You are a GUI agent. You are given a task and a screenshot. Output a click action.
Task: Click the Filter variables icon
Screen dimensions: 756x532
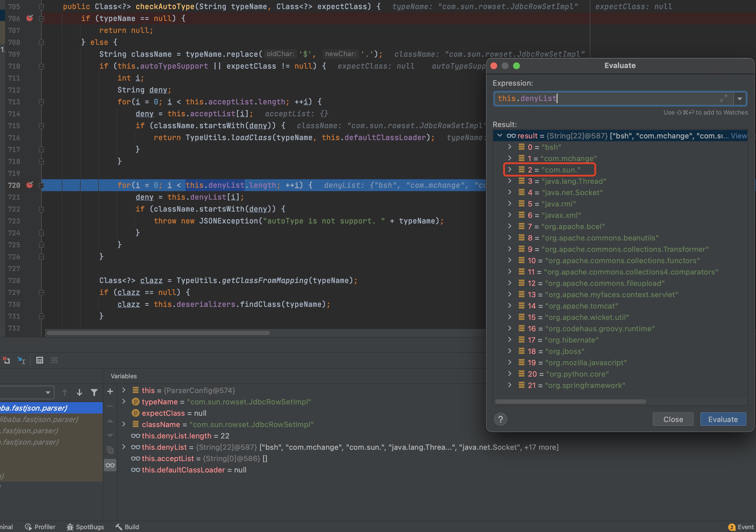tap(94, 393)
